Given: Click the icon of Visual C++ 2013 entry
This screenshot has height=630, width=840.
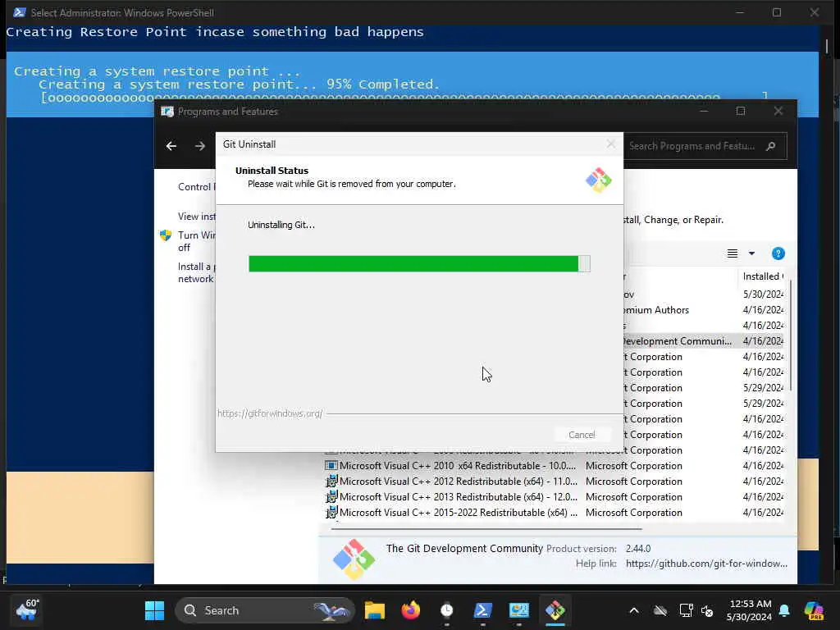Looking at the screenshot, I should [x=331, y=497].
